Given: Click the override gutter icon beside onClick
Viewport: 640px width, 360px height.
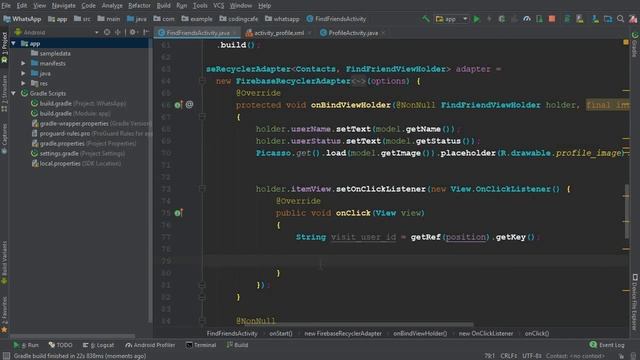Looking at the screenshot, I should click(x=178, y=213).
